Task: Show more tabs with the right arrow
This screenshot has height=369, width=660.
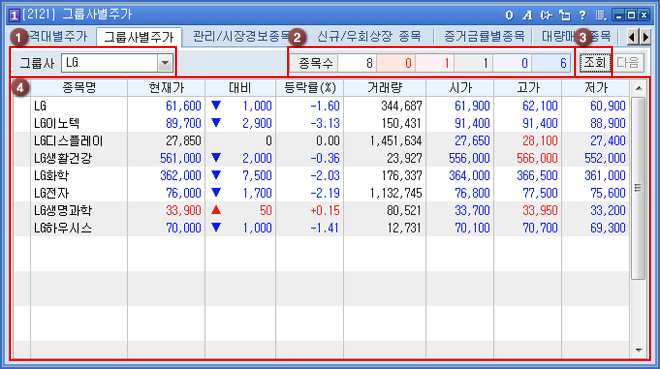Action: point(645,37)
